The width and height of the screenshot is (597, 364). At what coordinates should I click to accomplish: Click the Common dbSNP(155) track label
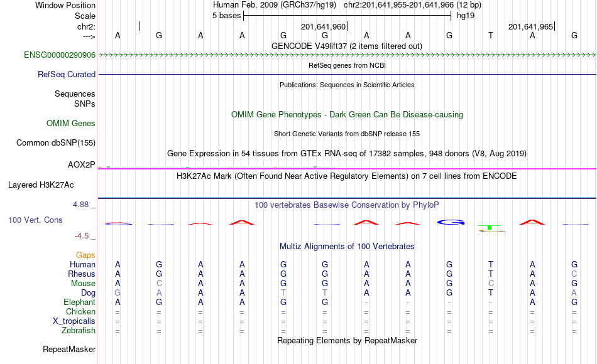tap(55, 142)
